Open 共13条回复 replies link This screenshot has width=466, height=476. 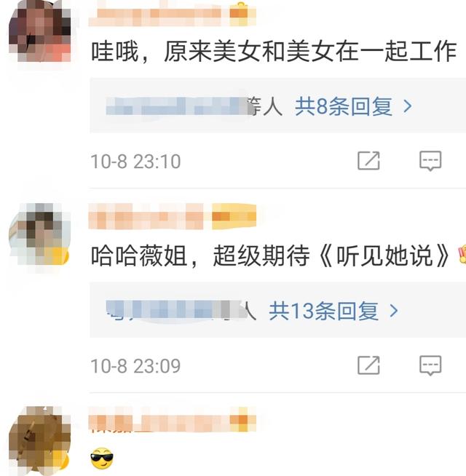(324, 312)
